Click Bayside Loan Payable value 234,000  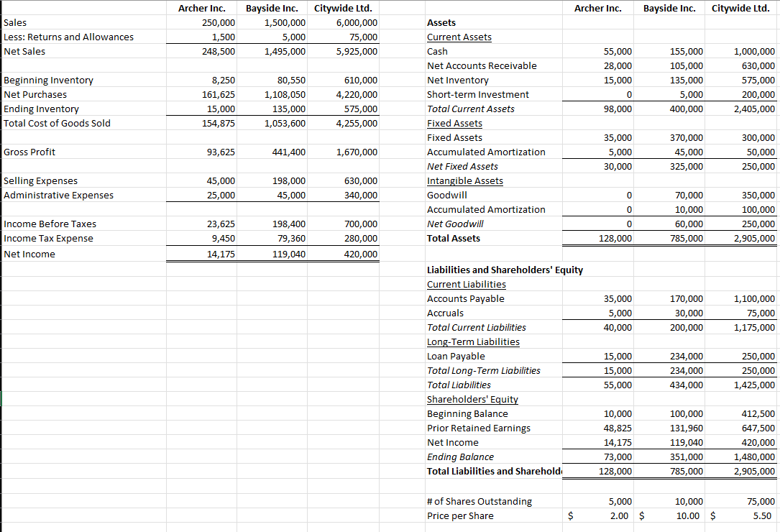[x=687, y=357]
